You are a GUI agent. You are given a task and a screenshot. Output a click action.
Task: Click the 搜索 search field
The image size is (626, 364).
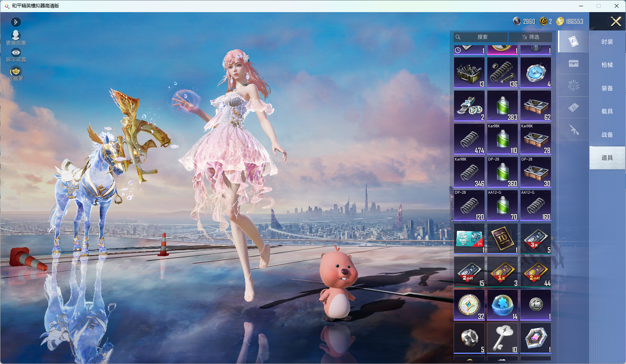pyautogui.click(x=481, y=37)
